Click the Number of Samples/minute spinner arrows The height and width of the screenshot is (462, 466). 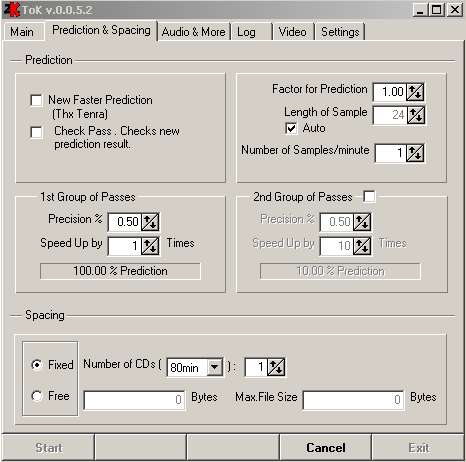[415, 153]
